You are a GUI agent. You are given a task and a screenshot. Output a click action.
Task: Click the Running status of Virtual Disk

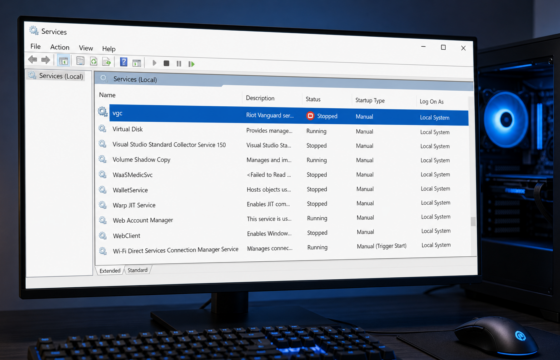pos(316,131)
